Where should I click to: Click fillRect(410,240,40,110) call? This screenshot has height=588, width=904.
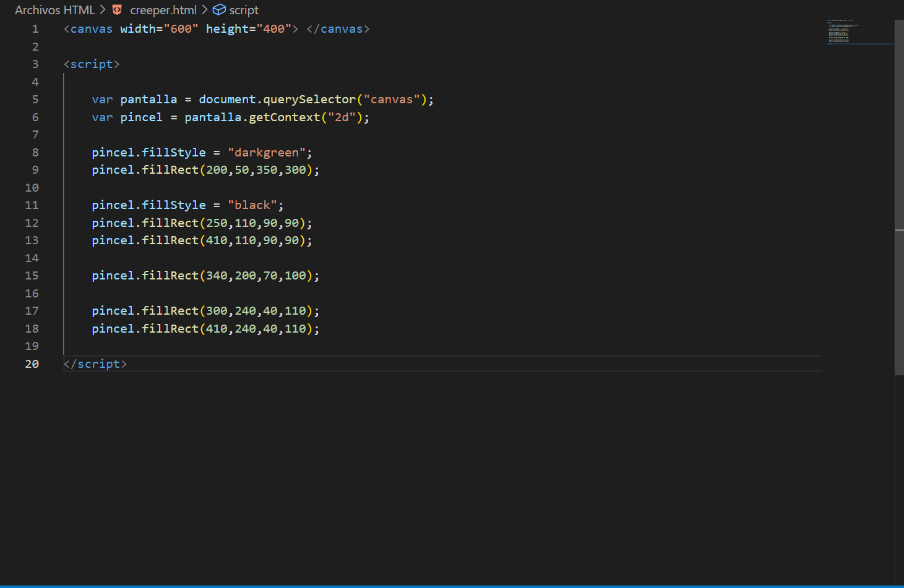point(228,329)
